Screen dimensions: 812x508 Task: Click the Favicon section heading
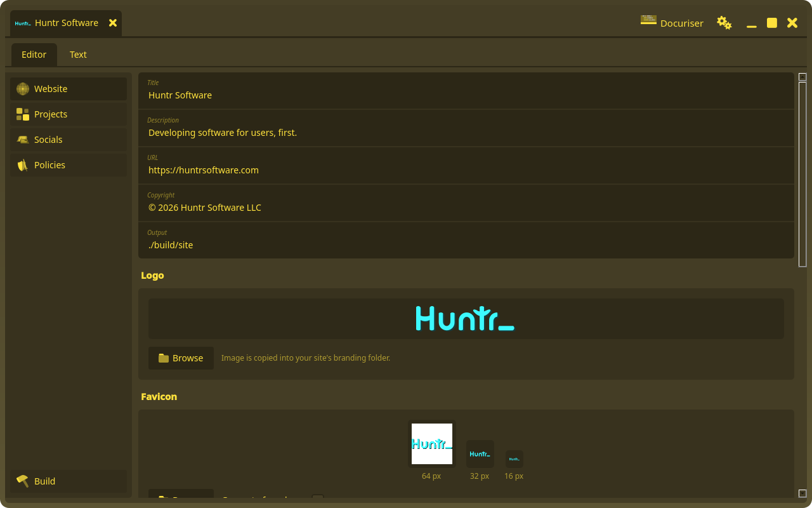(159, 397)
